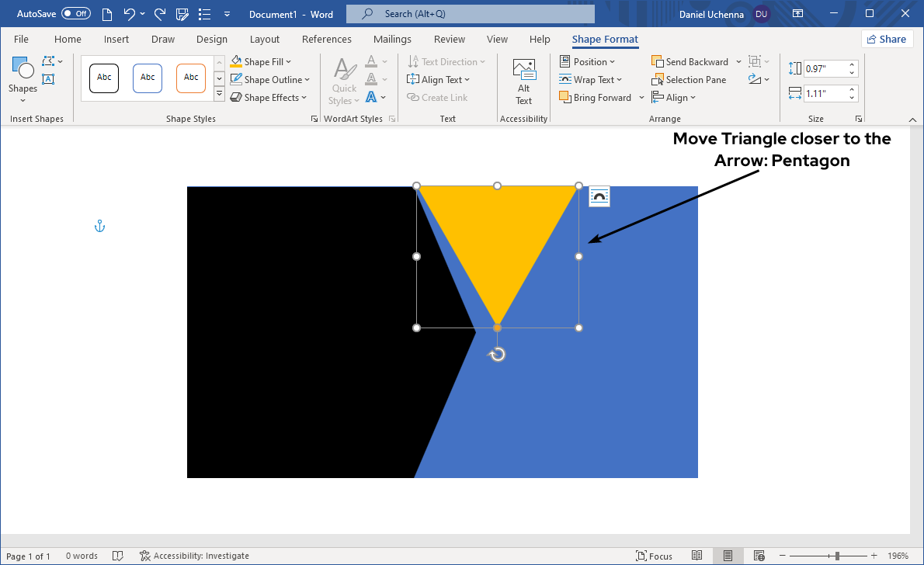
Task: Click the Layout Options icon beside triangle
Action: tap(599, 197)
